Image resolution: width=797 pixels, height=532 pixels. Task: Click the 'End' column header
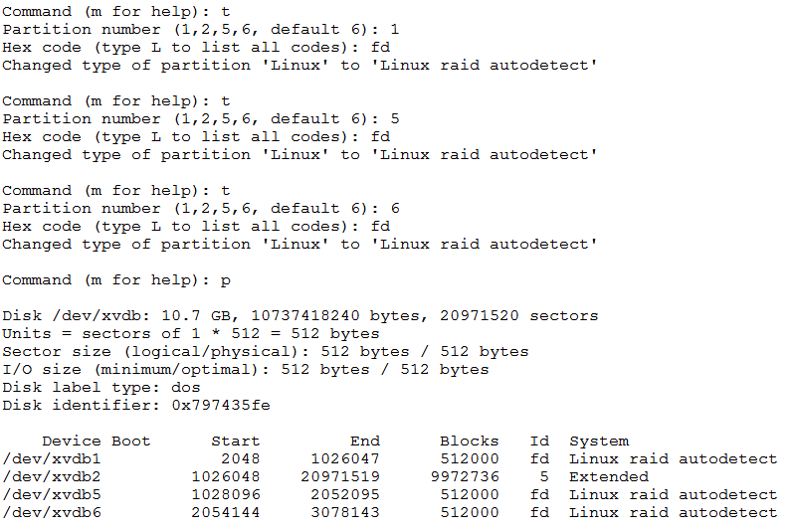(x=365, y=442)
